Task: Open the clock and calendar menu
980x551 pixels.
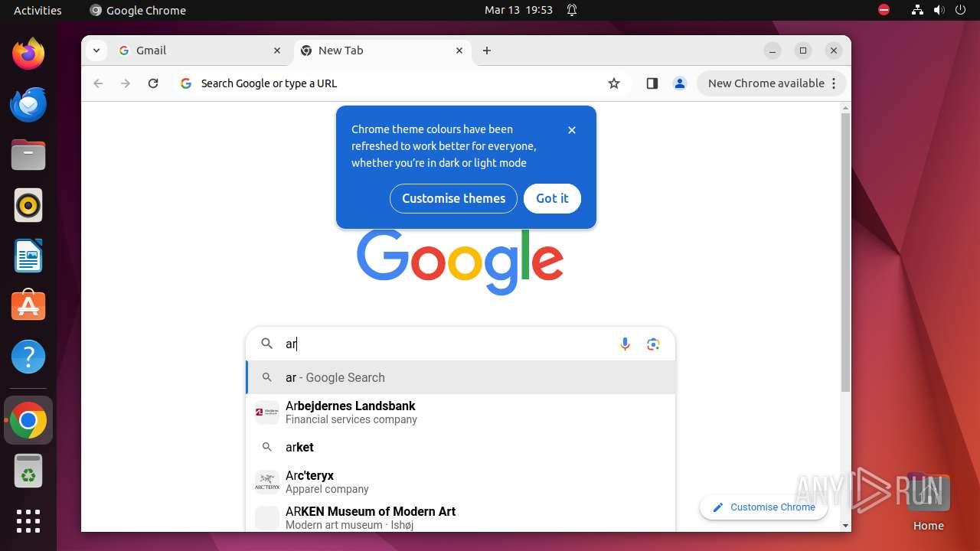Action: [518, 10]
